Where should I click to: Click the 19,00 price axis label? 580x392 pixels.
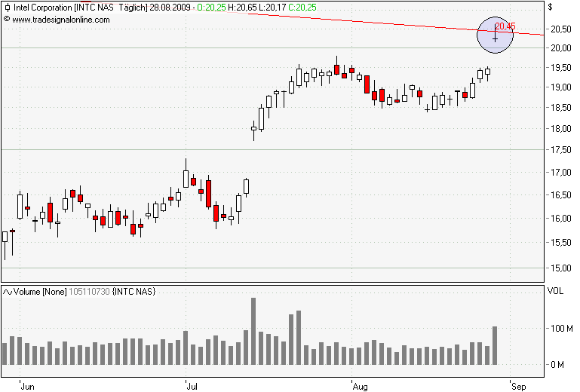point(560,87)
